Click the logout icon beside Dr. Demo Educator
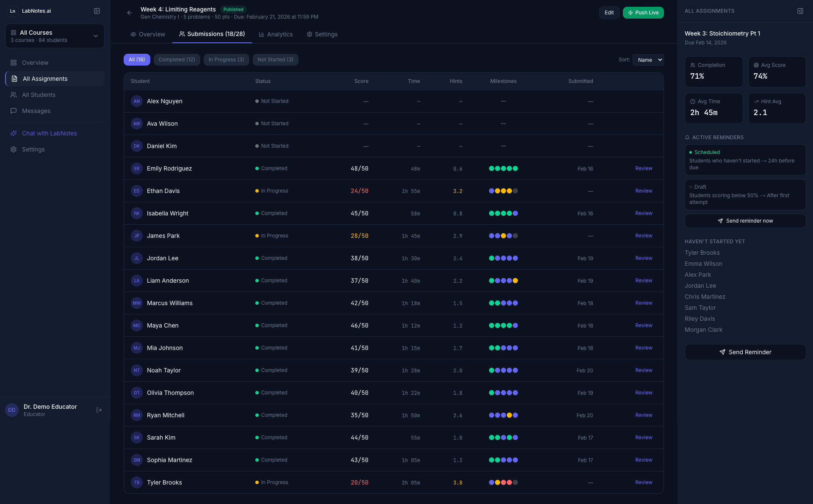 [99, 410]
